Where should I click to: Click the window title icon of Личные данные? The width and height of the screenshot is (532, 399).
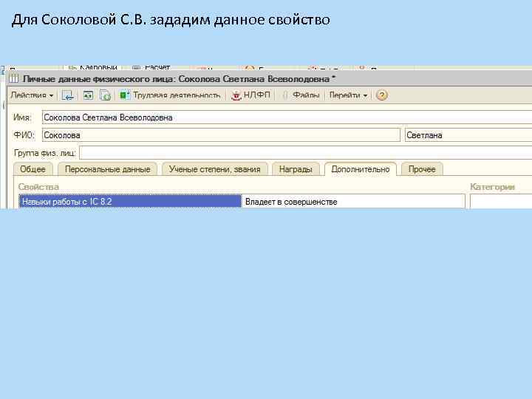click(13, 79)
